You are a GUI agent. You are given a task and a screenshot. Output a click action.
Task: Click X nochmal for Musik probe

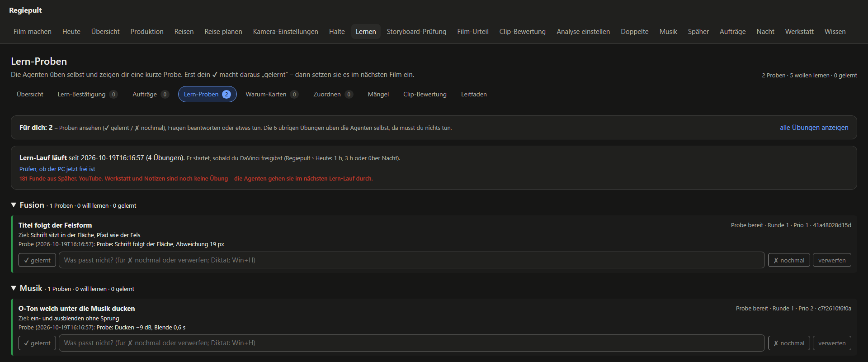pyautogui.click(x=789, y=343)
